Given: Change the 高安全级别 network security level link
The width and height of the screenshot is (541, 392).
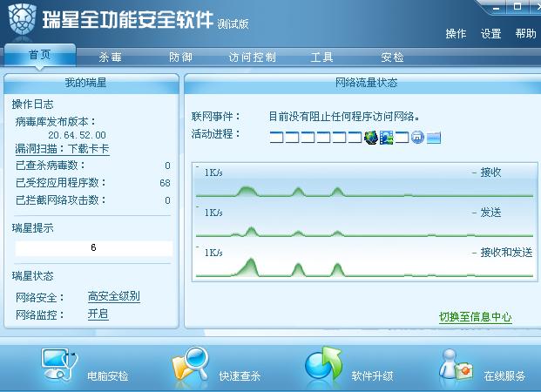Looking at the screenshot, I should point(114,296).
